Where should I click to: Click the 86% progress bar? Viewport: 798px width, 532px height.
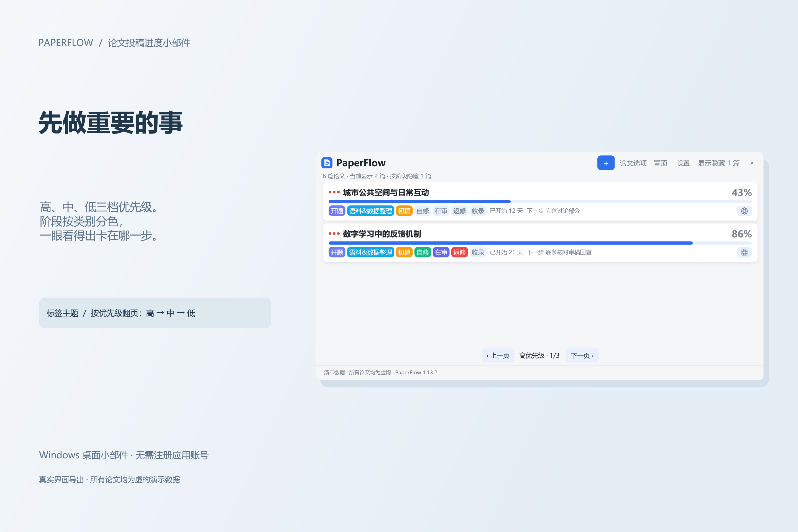(540, 243)
